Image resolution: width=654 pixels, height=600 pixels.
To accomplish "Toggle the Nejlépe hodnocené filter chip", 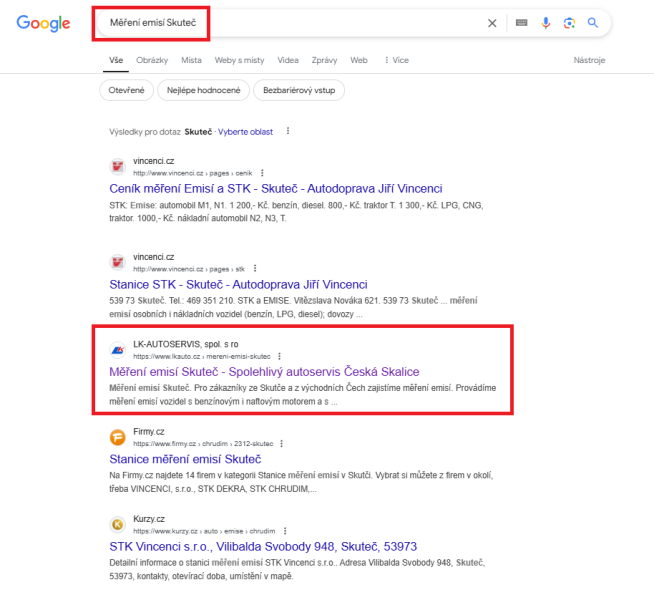I will (x=204, y=90).
